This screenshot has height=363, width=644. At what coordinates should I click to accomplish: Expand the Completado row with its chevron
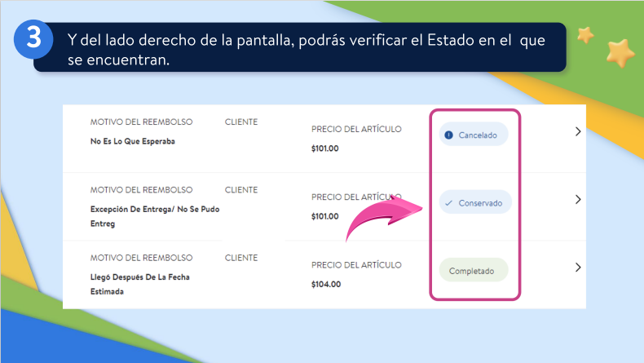[x=578, y=268]
